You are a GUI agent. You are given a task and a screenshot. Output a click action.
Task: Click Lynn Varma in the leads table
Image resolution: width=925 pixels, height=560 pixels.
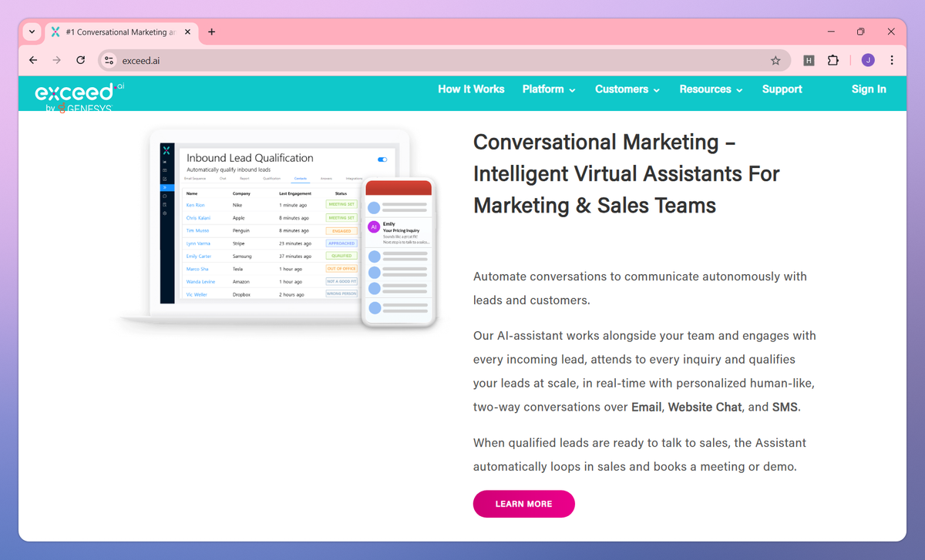pyautogui.click(x=197, y=243)
